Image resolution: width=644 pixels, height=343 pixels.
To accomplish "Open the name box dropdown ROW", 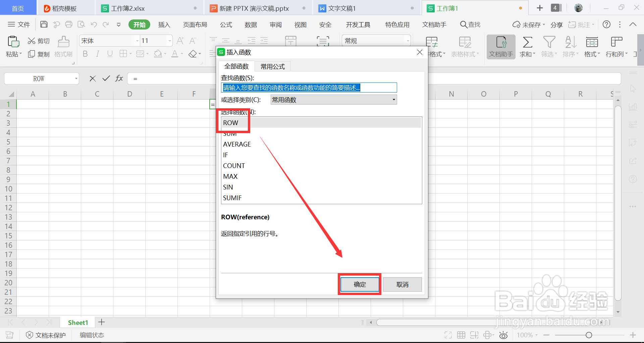I will tap(76, 78).
